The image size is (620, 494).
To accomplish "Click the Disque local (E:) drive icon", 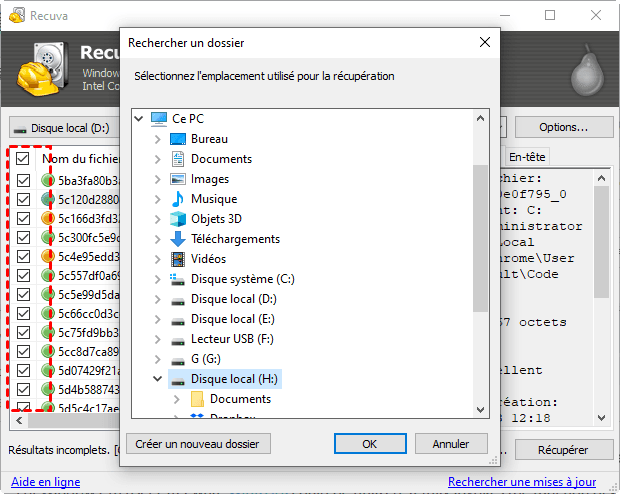I will [x=178, y=321].
